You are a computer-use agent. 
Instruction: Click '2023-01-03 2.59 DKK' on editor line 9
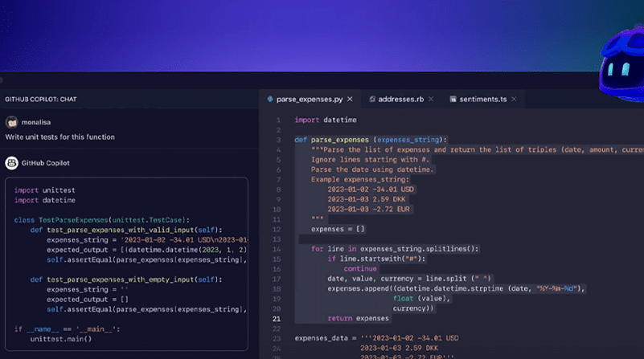point(367,199)
